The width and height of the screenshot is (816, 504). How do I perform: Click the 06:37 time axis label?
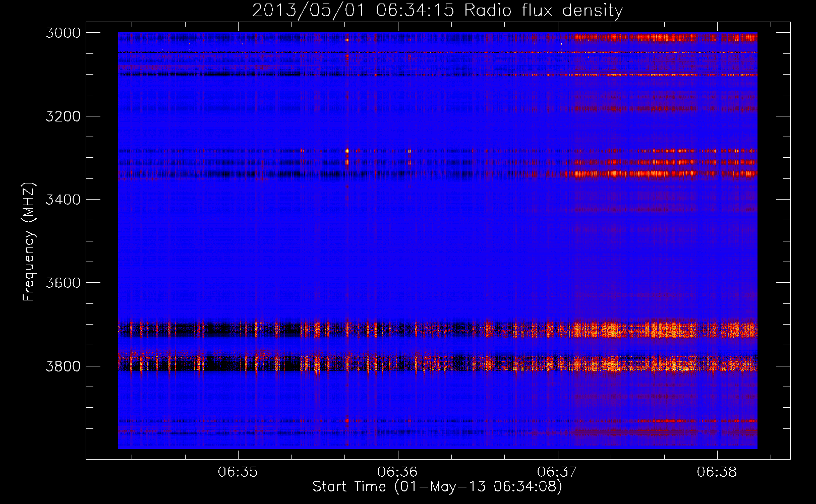557,472
